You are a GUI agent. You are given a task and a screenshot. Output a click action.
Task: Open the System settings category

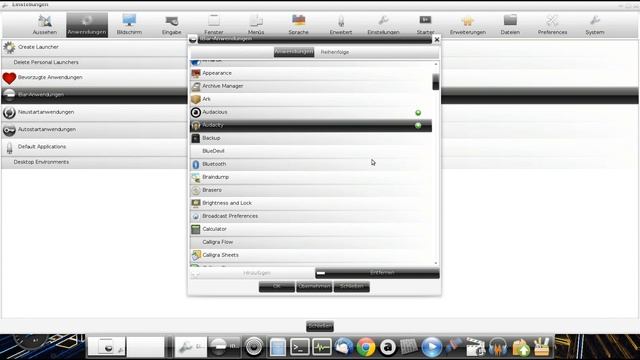point(595,25)
